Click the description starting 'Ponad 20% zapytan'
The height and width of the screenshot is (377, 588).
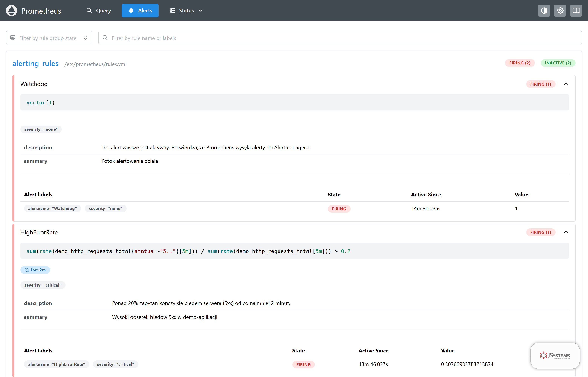click(201, 303)
